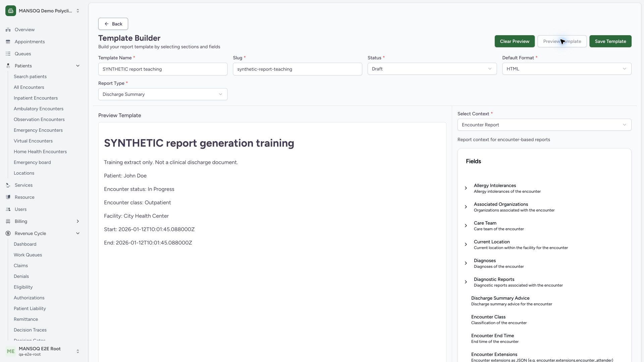Viewport: 644px width, 362px height.
Task: Open the user account switcher chevrons
Action: pos(78,351)
